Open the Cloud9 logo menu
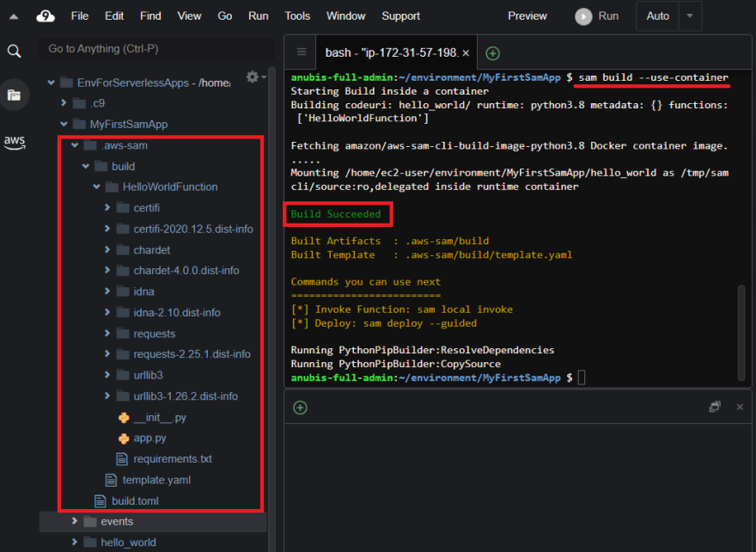Image resolution: width=756 pixels, height=552 pixels. pos(46,16)
